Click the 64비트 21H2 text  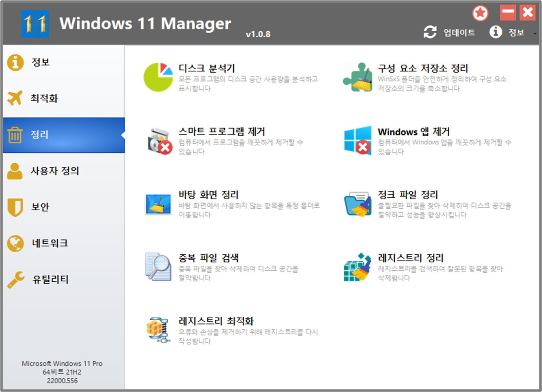pos(62,372)
